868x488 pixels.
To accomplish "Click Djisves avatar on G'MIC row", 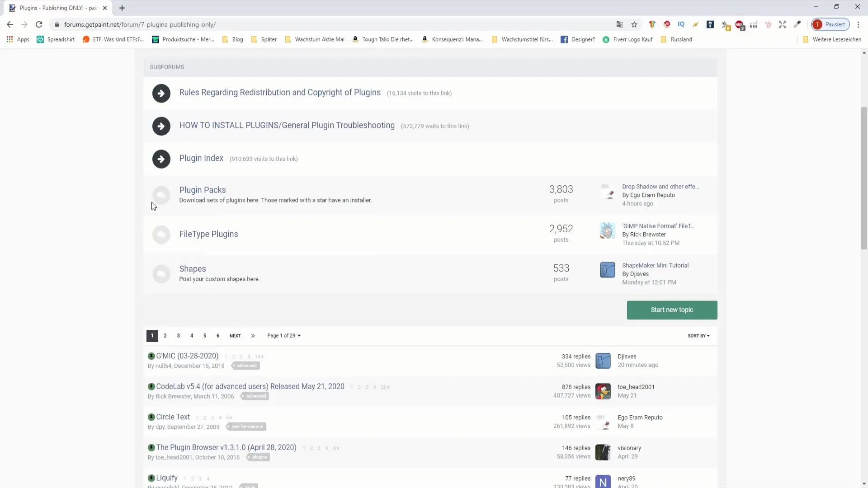I will [603, 361].
